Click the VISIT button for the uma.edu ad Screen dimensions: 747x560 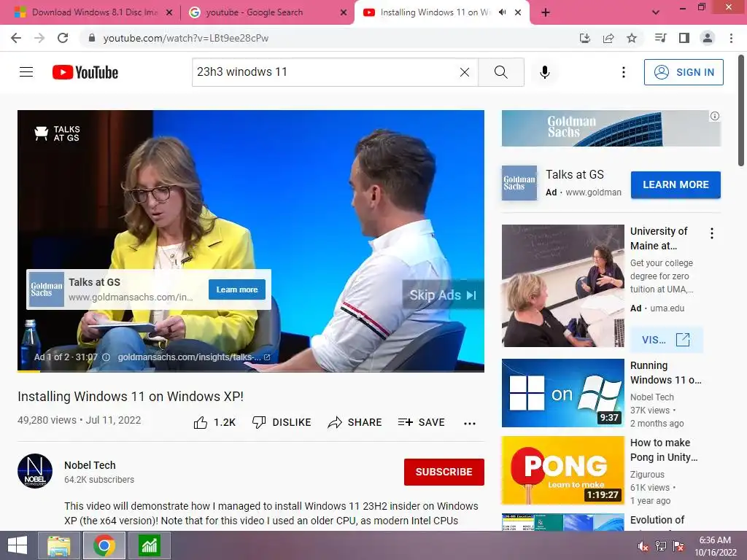[x=666, y=340]
